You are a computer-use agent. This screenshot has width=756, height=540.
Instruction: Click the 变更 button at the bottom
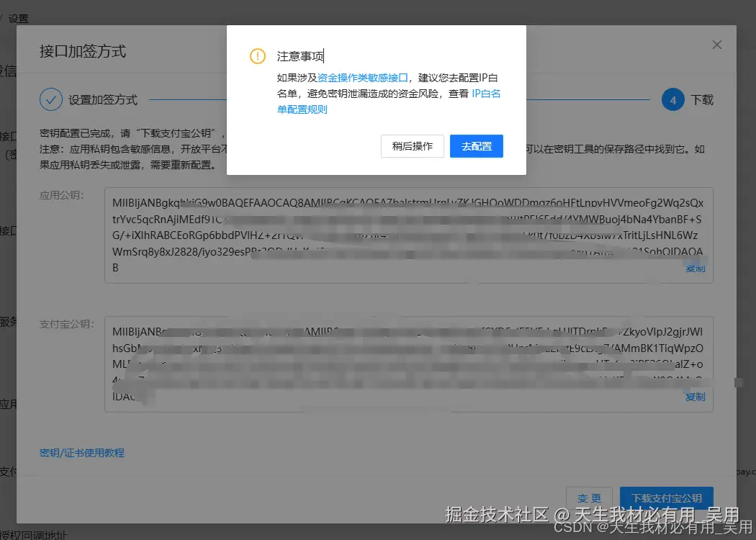[x=589, y=498]
